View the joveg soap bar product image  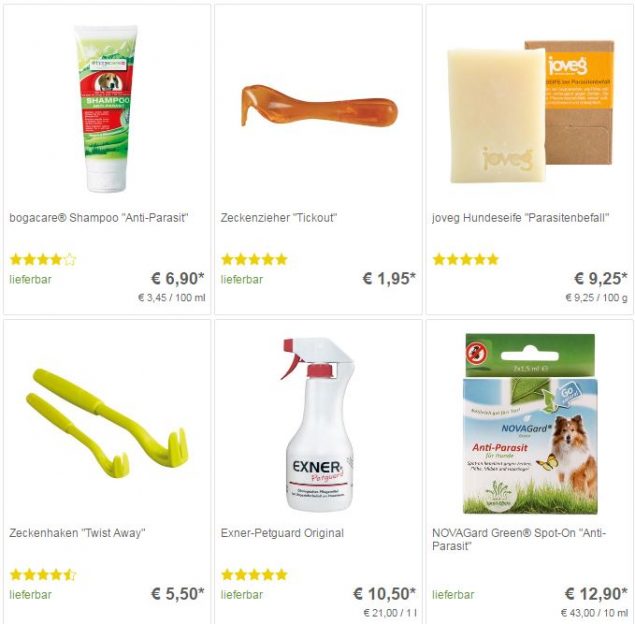click(x=531, y=111)
